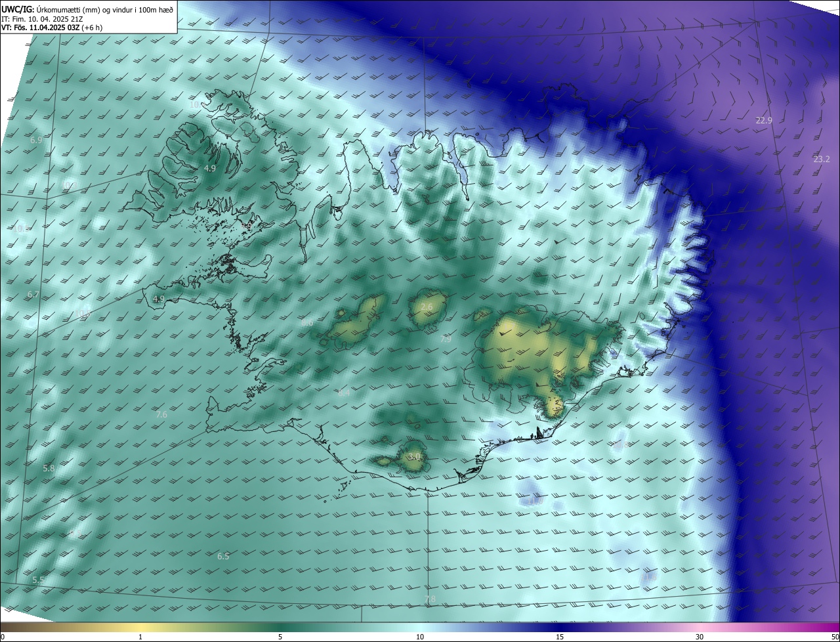Click the 3.0 value over the southern glacier
Screen dimensions: 840x642
(x=413, y=457)
